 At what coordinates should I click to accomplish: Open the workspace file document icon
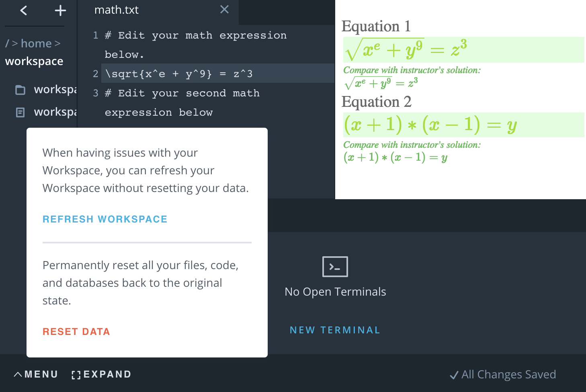(x=20, y=112)
